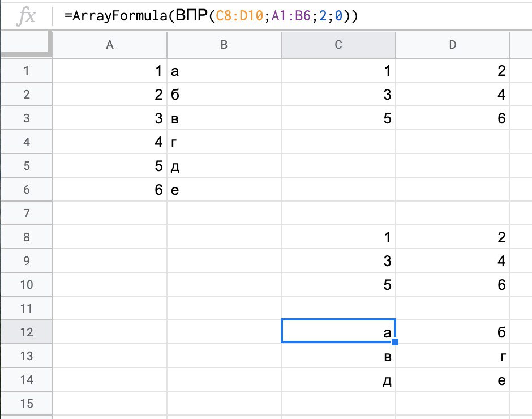Click cell B5 containing д

pos(224,165)
